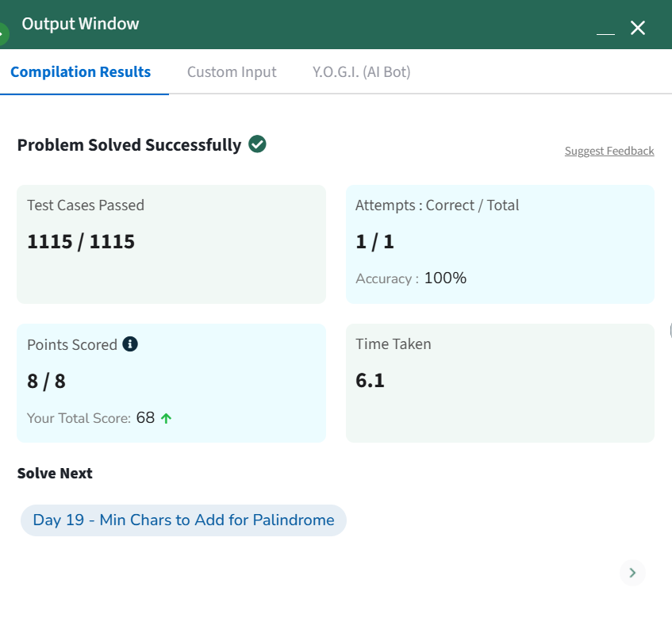Click the green up arrow near total score
The height and width of the screenshot is (618, 672).
coord(167,418)
